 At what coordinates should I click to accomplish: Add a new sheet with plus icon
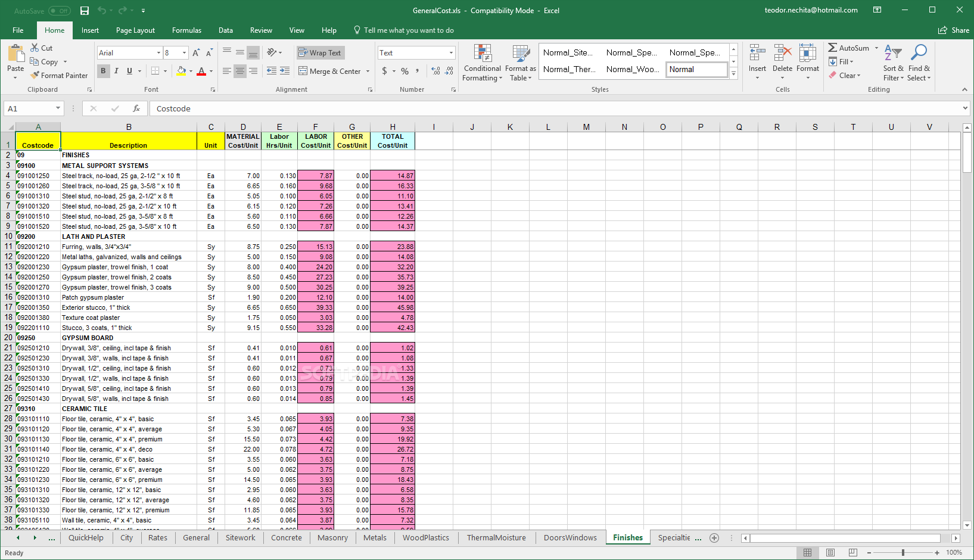click(714, 538)
